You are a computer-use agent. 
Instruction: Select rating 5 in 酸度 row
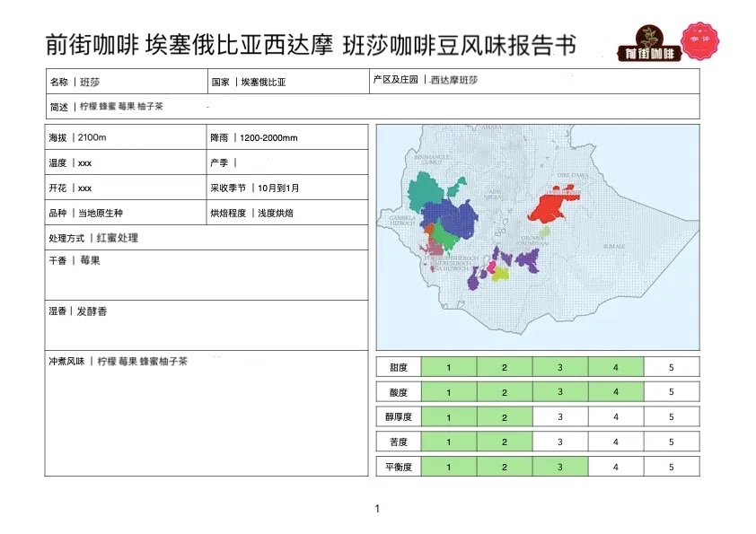[x=672, y=392]
